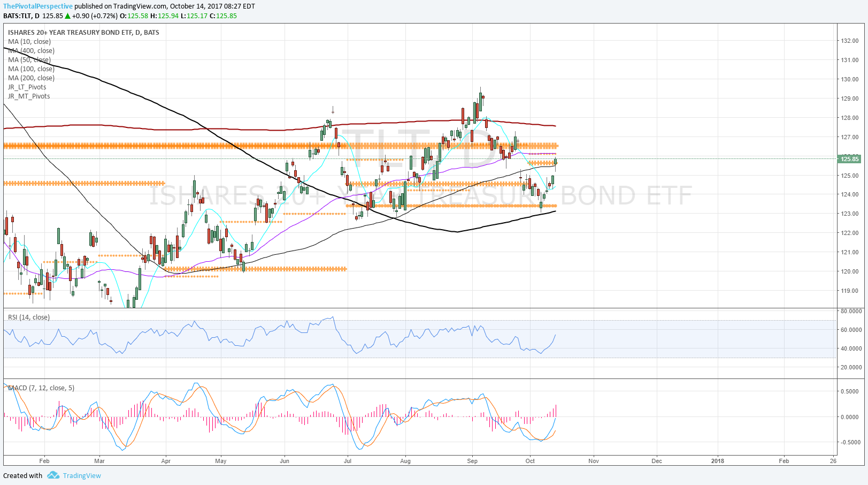Screen dimensions: 868x485
Task: Select the MA (10, close) legend entry
Action: coord(29,41)
